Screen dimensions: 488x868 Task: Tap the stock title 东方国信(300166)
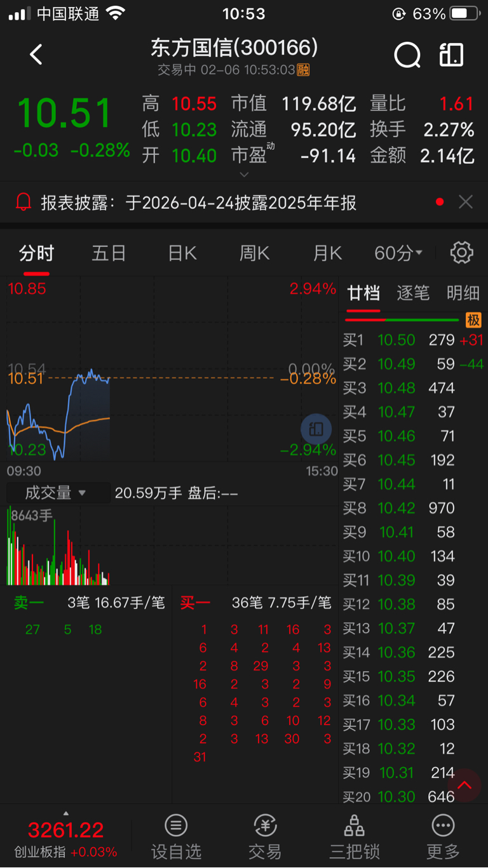tap(234, 48)
